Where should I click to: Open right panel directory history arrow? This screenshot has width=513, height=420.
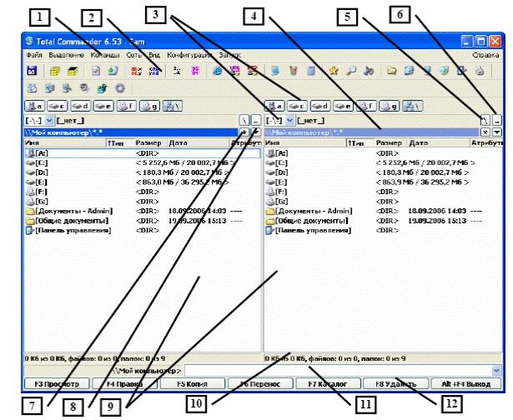497,132
